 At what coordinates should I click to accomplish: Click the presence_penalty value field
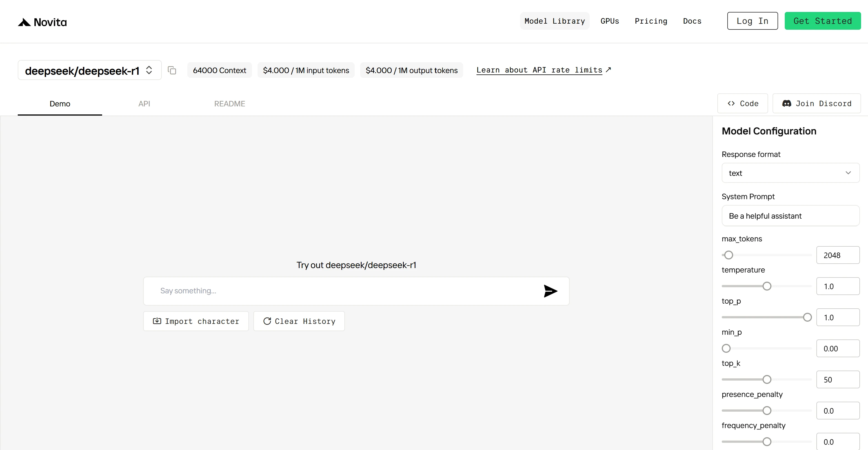[838, 411]
